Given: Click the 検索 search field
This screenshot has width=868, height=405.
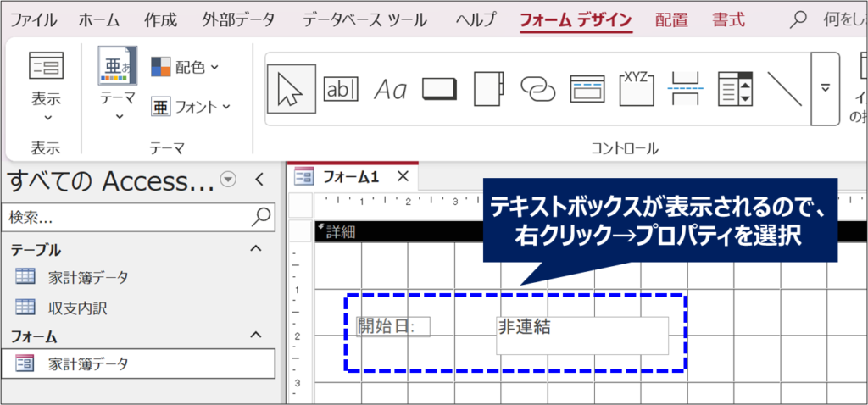Looking at the screenshot, I should pos(127,217).
